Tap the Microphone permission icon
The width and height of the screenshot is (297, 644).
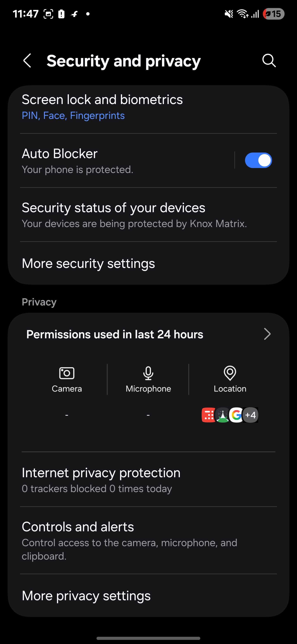pyautogui.click(x=148, y=373)
